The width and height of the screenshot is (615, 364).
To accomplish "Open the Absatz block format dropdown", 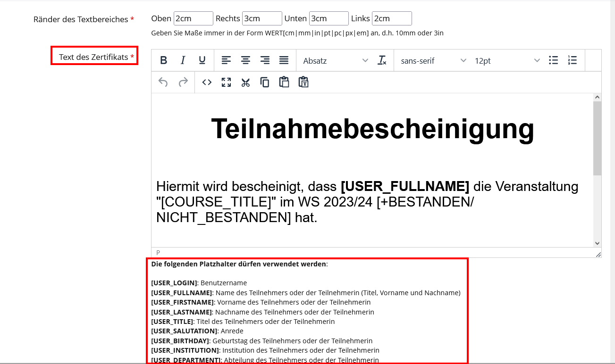I will (335, 60).
